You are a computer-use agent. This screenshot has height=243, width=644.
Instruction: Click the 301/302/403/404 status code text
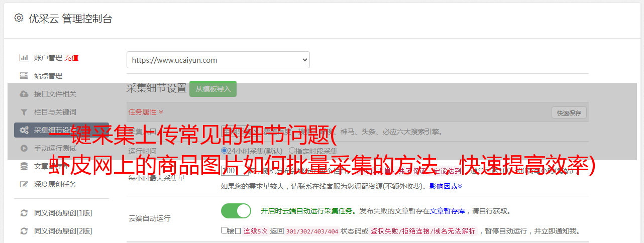[312, 231]
